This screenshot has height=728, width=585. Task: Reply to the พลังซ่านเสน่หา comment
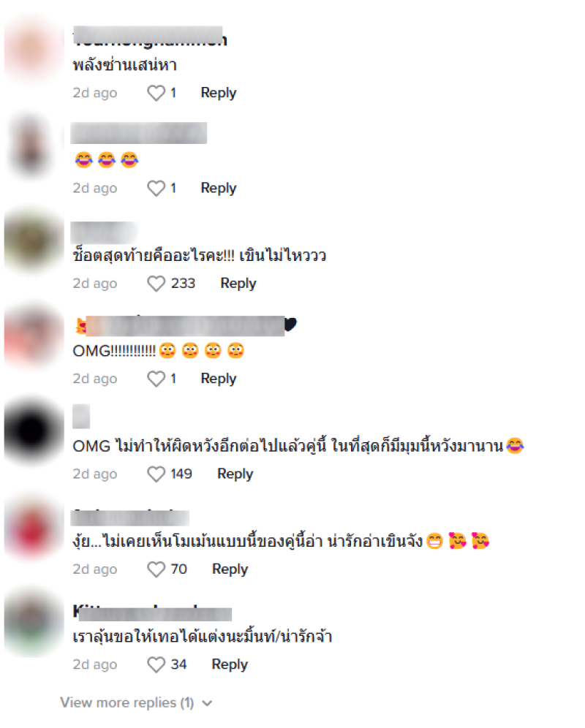[x=219, y=93]
